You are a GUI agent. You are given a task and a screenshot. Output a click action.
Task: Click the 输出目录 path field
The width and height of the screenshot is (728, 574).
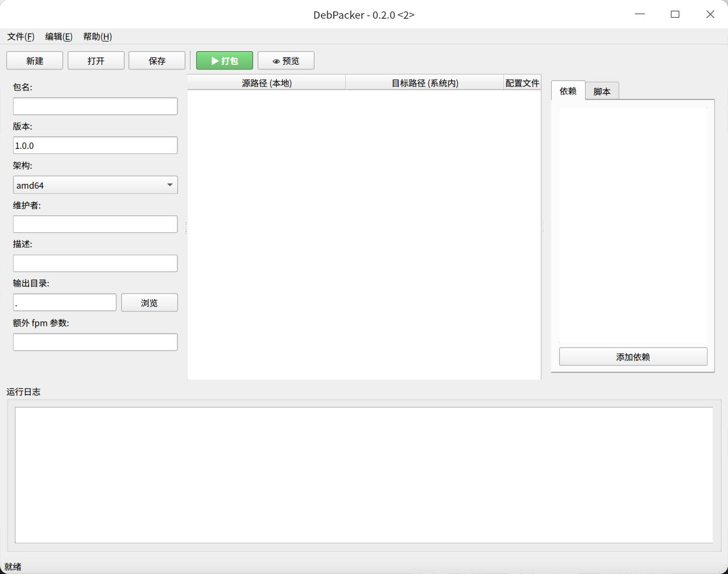coord(65,303)
